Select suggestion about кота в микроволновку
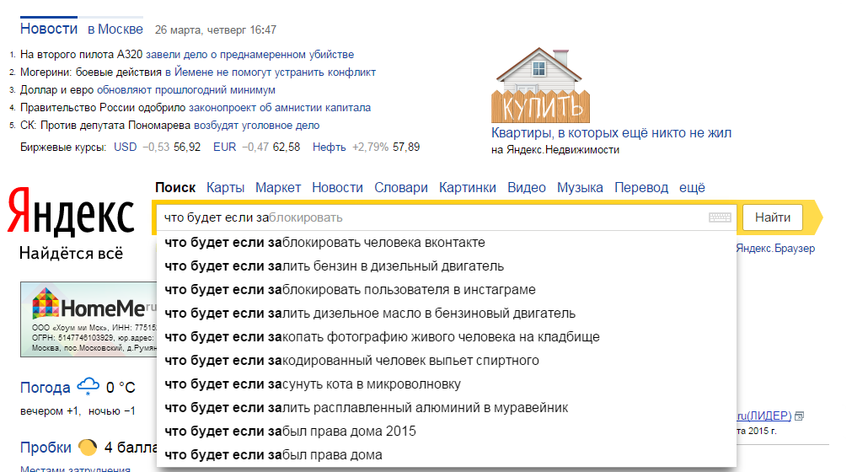 (313, 384)
